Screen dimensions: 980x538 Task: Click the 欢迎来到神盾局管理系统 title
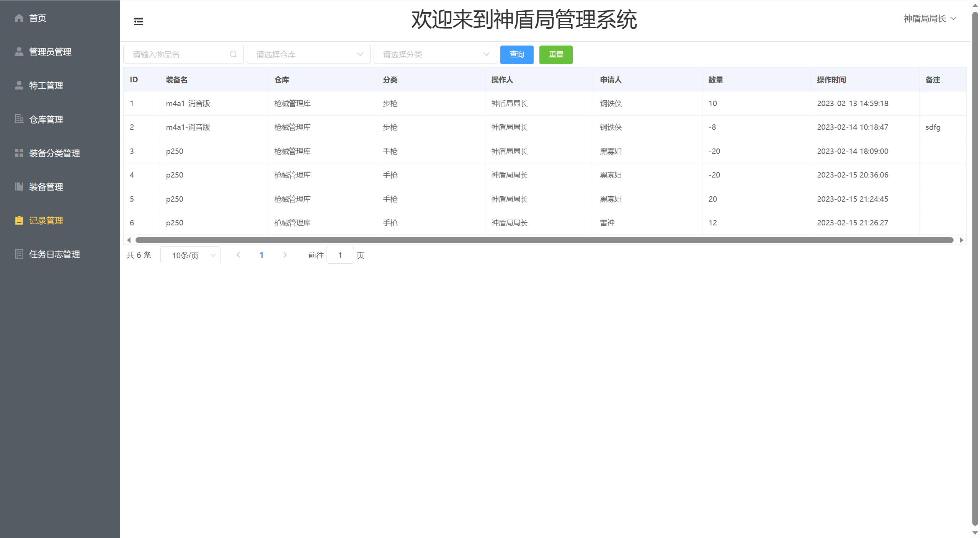point(524,20)
